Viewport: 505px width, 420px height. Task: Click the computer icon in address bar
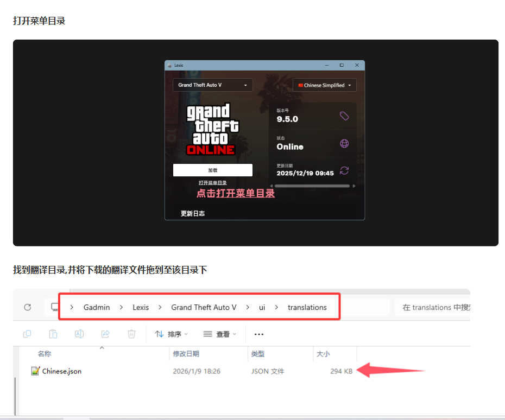click(x=55, y=307)
